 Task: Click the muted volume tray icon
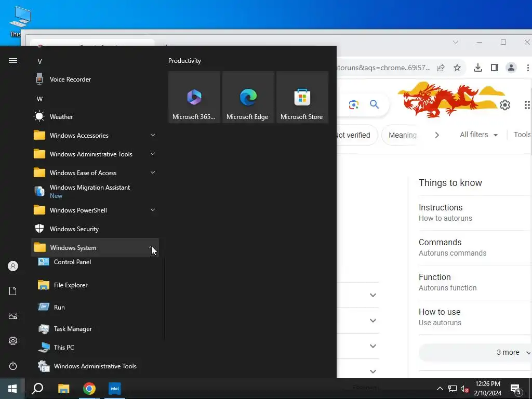pos(464,389)
